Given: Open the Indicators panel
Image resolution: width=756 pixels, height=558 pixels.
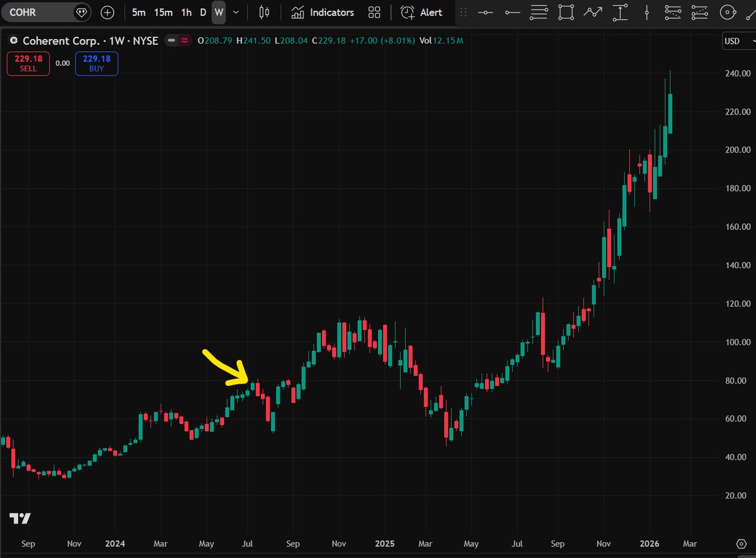Looking at the screenshot, I should coord(322,12).
